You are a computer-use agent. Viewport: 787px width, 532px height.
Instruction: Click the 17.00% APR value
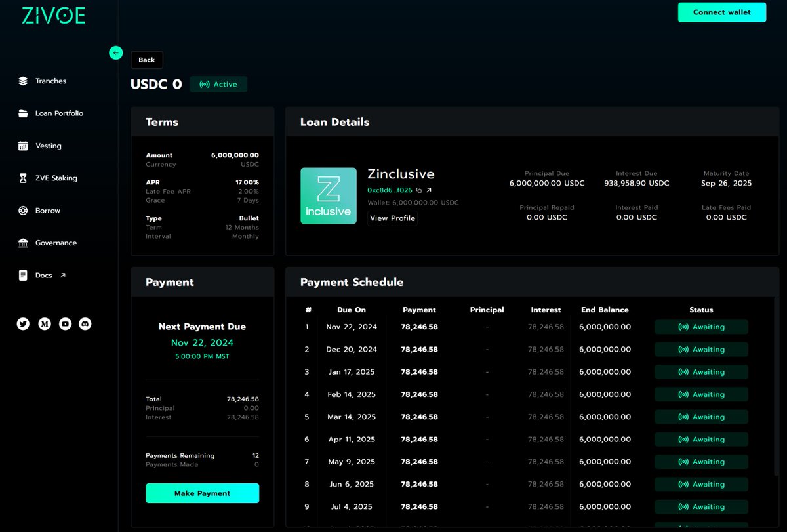247,182
